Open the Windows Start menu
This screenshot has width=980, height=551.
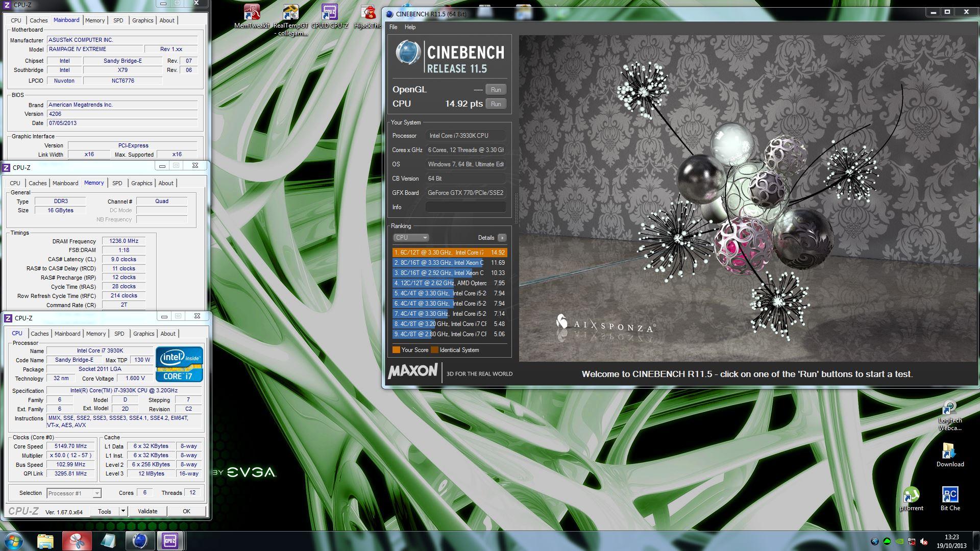click(x=14, y=541)
